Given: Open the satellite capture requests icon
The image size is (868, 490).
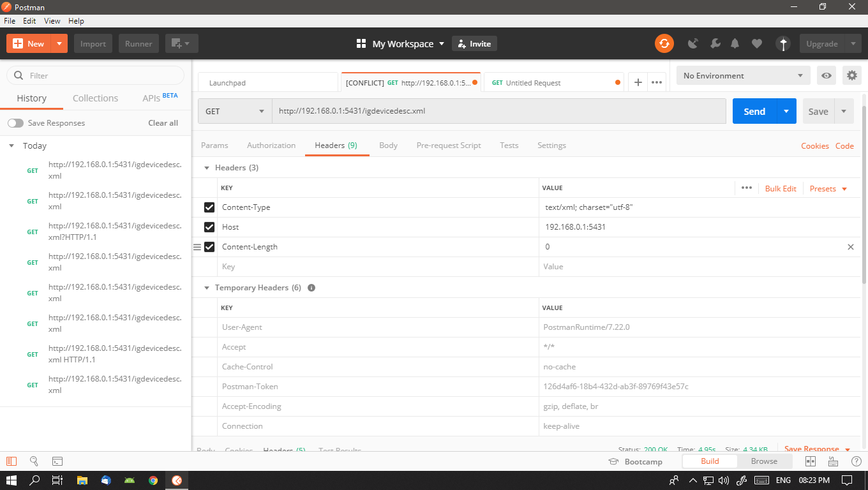Looking at the screenshot, I should click(x=692, y=43).
